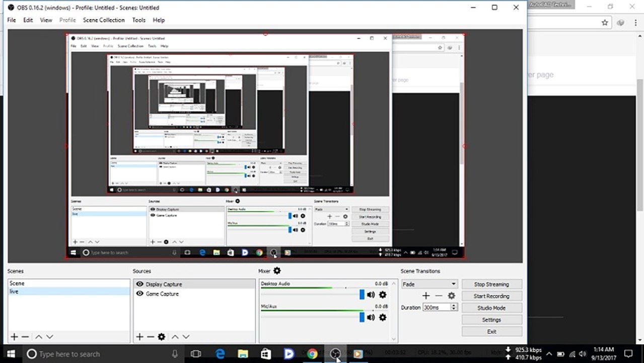Open Windows Start menu

coord(11,354)
